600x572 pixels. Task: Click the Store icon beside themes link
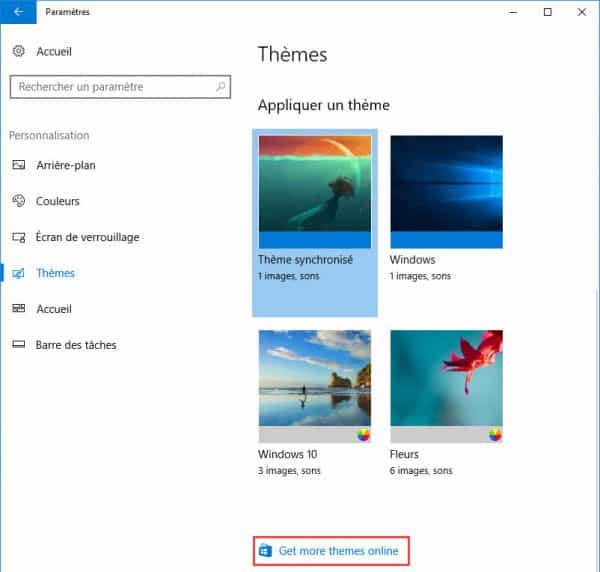point(265,551)
